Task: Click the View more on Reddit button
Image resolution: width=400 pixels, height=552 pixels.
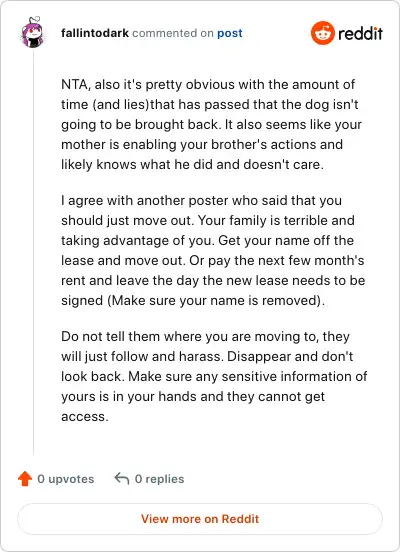Action: tap(200, 519)
